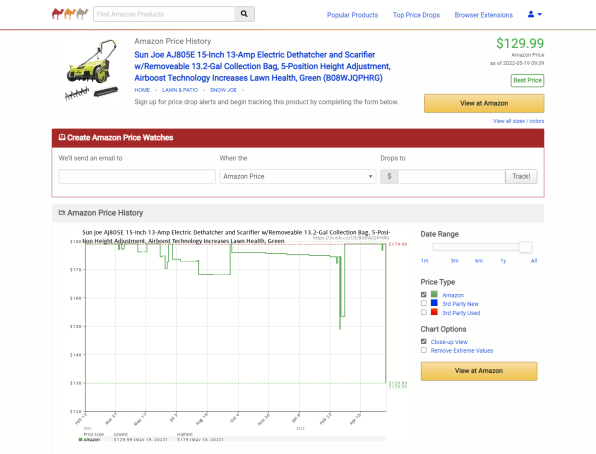Image resolution: width=596 pixels, height=454 pixels.
Task: Open the Sun Joe AJ805E product title link
Action: pyautogui.click(x=262, y=66)
